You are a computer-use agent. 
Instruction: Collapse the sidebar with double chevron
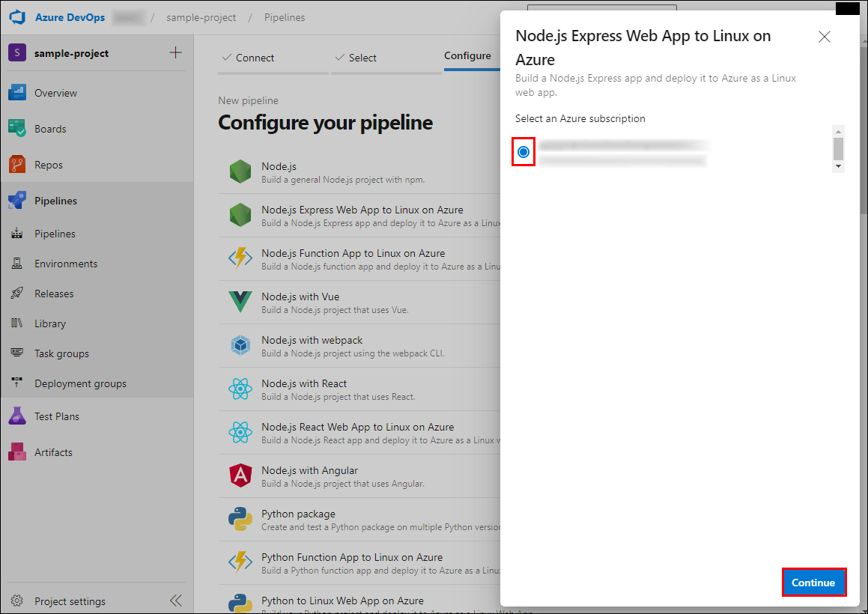[x=175, y=601]
